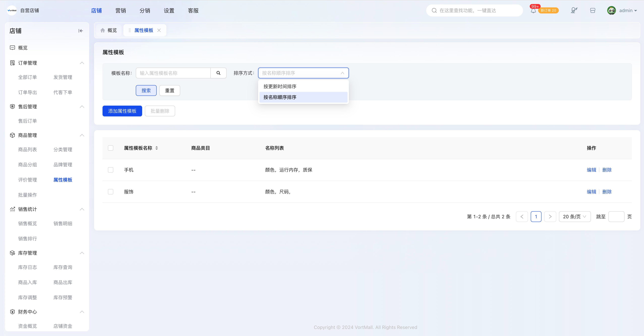Collapse the 库存管理 section
Image resolution: width=644 pixels, height=336 pixels.
coord(82,253)
